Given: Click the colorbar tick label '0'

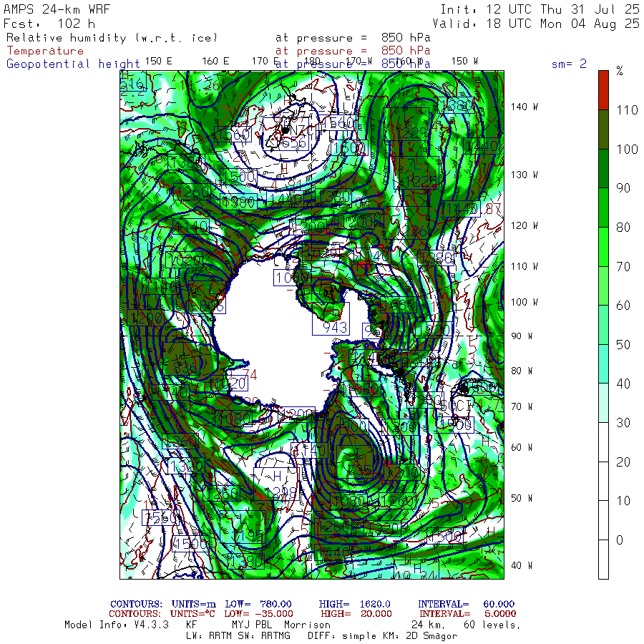Looking at the screenshot, I should 620,540.
